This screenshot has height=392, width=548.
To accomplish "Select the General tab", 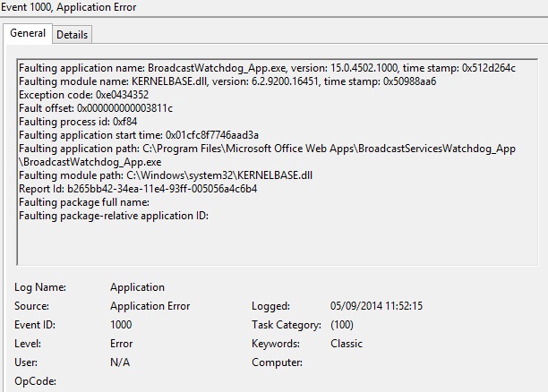I will point(28,33).
